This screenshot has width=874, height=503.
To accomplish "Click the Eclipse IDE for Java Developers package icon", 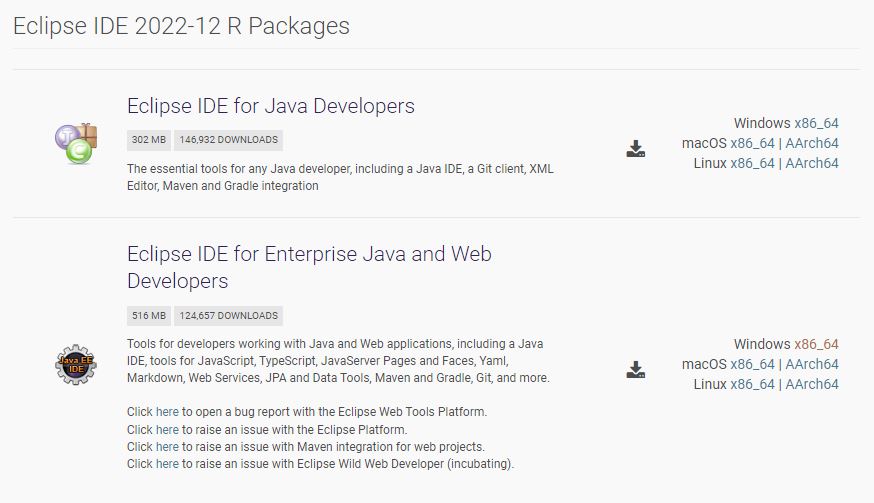I will tap(76, 143).
